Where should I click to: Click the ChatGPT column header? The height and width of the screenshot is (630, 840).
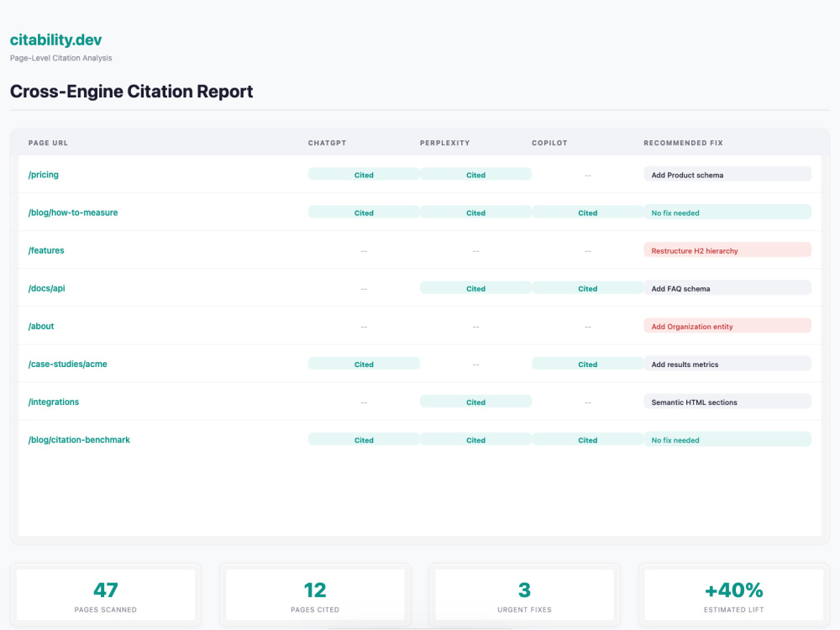click(x=328, y=143)
